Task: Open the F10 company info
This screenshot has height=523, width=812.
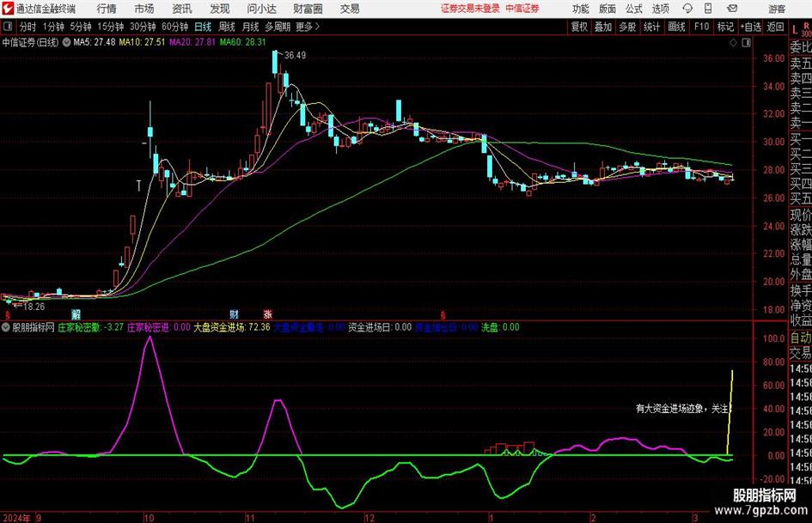Action: tap(701, 27)
